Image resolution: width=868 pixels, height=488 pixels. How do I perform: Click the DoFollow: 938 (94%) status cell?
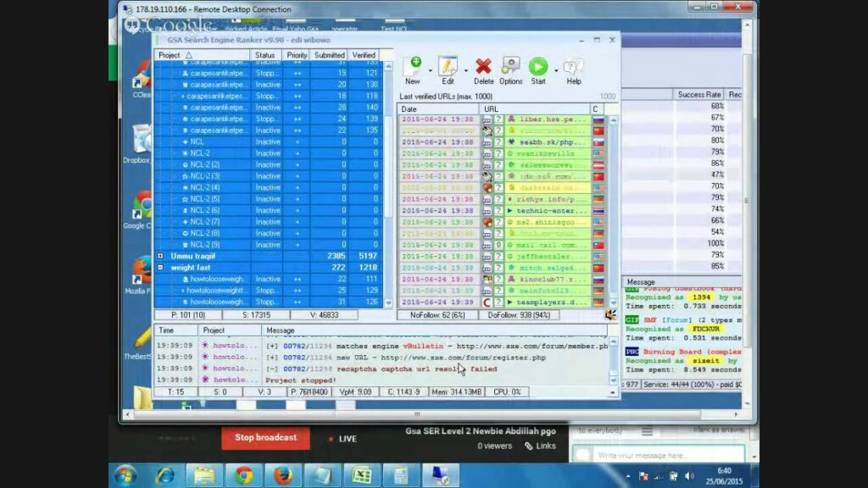pyautogui.click(x=518, y=315)
